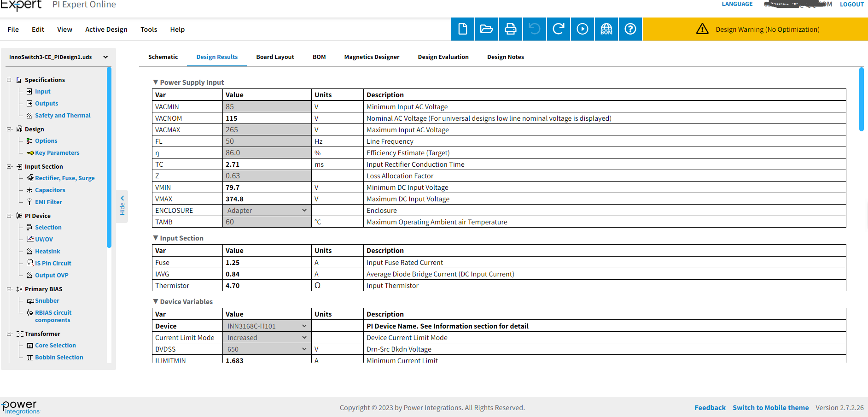
Task: Open the Help menu
Action: (x=177, y=29)
